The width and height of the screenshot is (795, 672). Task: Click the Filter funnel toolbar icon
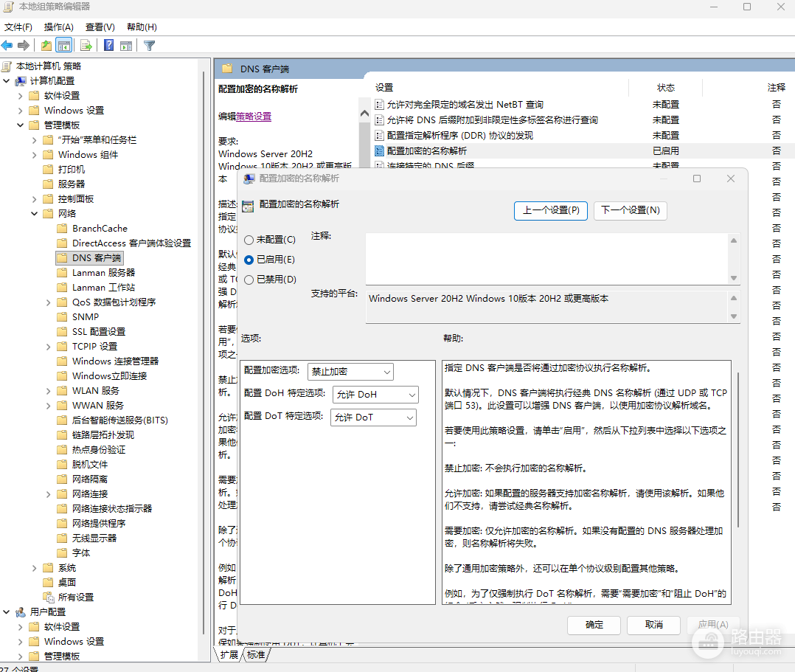[149, 46]
